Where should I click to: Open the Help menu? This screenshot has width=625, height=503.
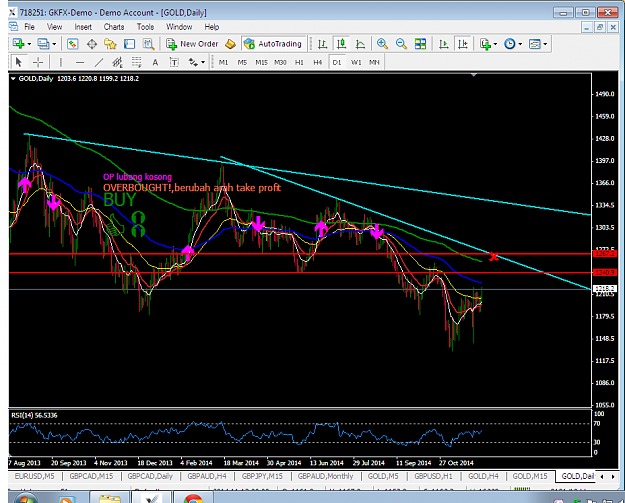pos(212,27)
